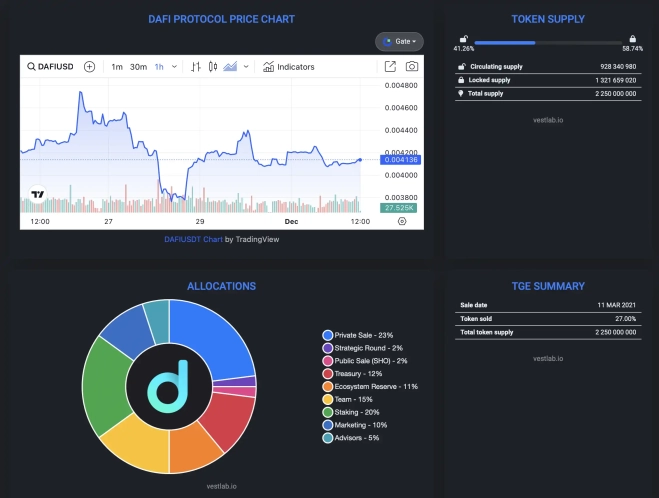Switch to 30m timeframe
The width and height of the screenshot is (659, 498).
point(138,67)
